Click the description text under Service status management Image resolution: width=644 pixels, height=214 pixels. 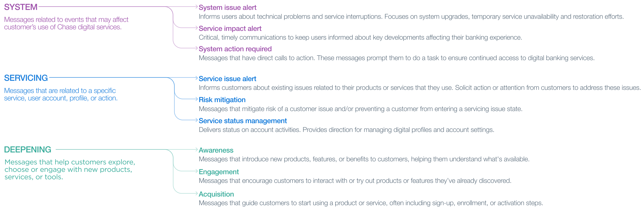pos(346,130)
